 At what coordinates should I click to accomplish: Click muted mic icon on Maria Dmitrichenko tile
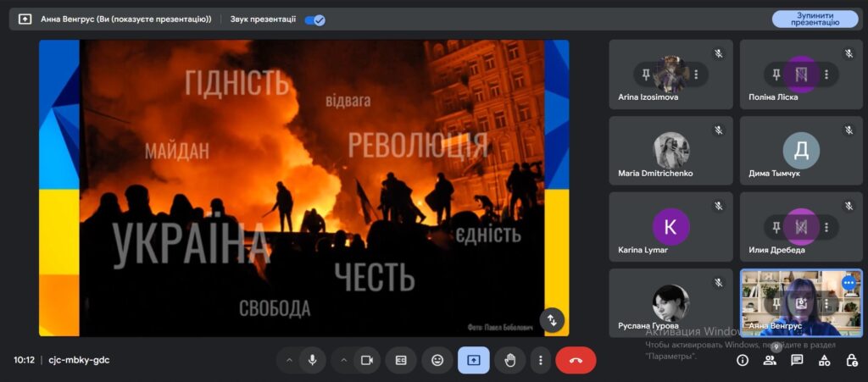[x=719, y=130]
